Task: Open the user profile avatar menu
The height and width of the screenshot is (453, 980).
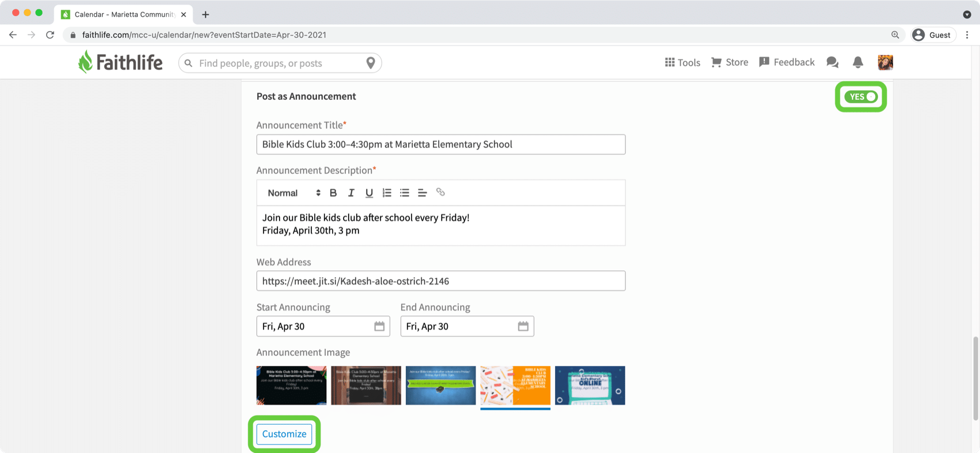Action: pos(885,62)
